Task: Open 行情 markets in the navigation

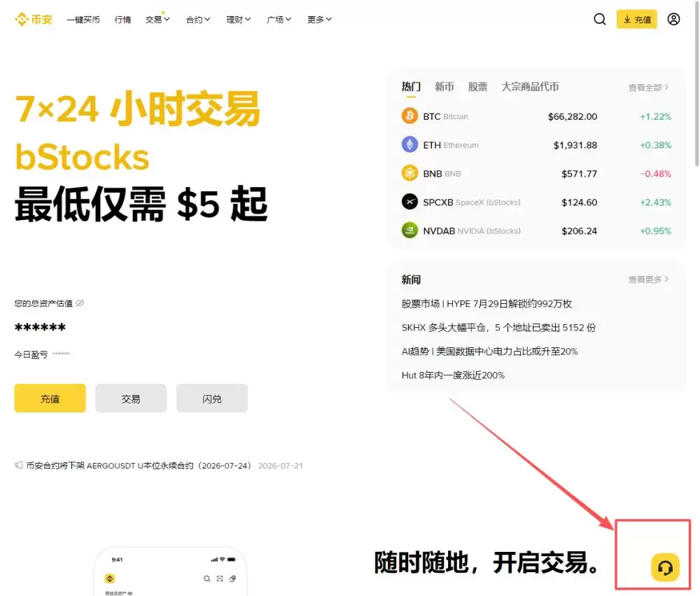Action: 122,20
